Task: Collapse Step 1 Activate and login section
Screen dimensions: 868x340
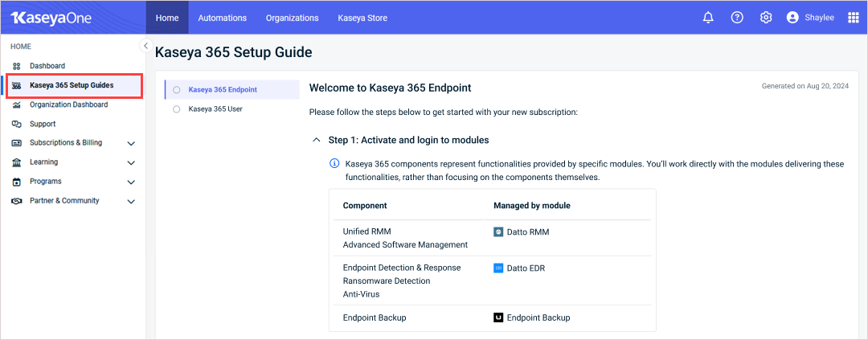Action: pos(317,140)
